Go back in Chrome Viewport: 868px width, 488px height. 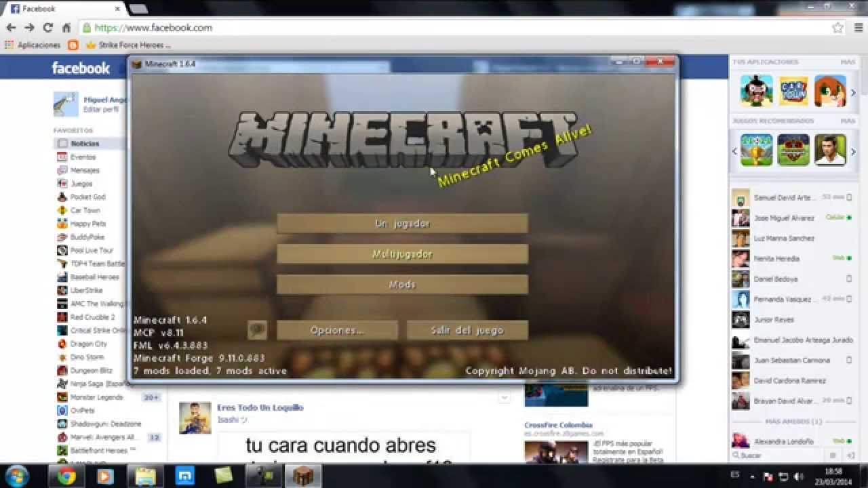point(11,28)
